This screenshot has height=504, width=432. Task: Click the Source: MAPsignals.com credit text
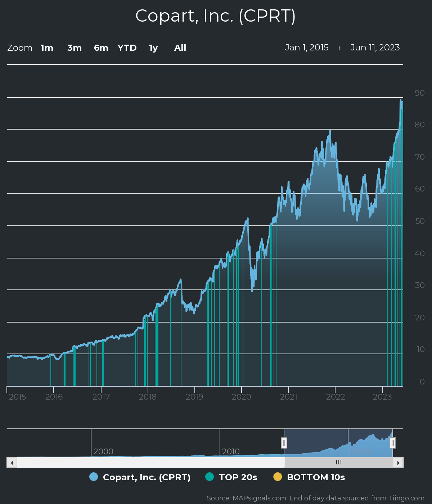tap(316, 498)
